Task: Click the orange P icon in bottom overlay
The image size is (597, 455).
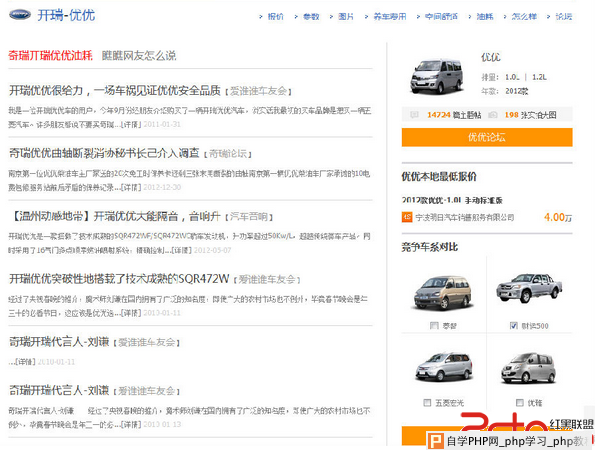Action: point(435,441)
